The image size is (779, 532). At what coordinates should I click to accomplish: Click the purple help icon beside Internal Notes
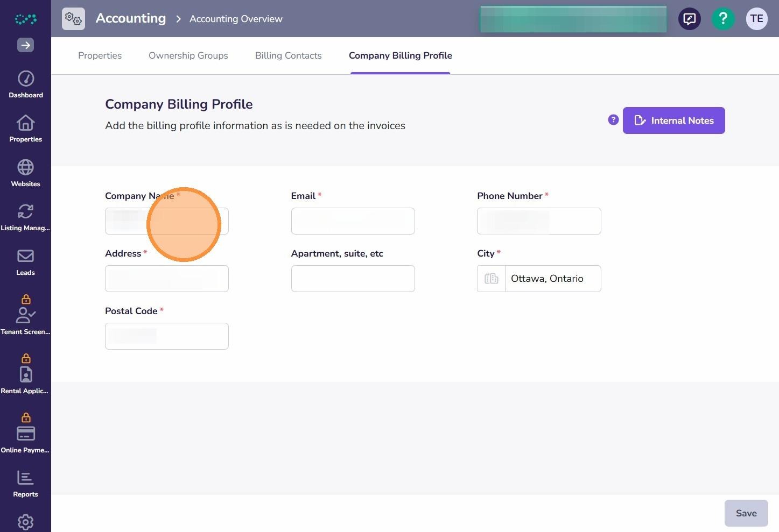[613, 120]
